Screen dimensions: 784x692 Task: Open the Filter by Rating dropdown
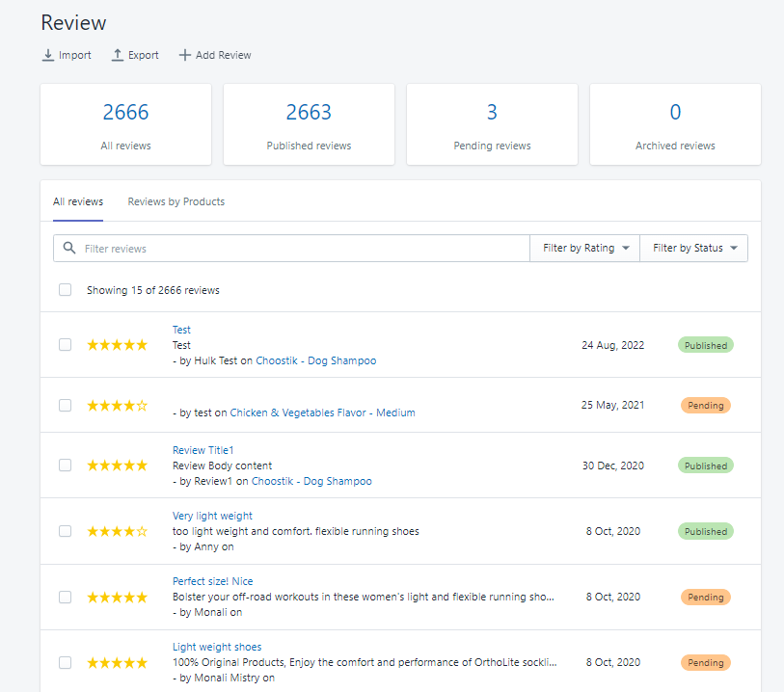click(585, 248)
